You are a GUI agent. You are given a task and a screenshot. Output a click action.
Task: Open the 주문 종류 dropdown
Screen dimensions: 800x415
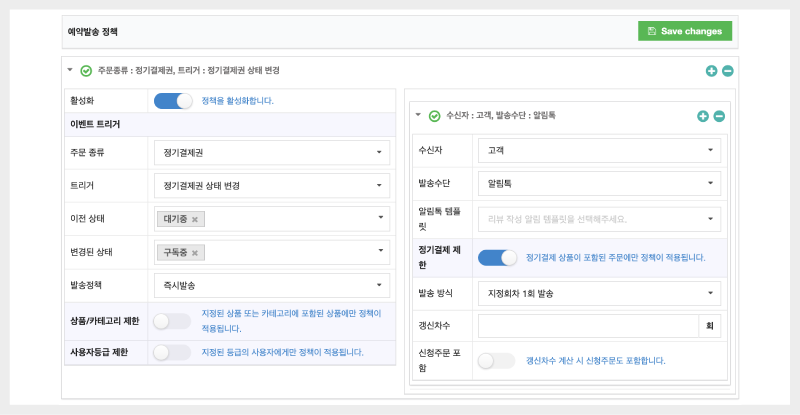[271, 152]
